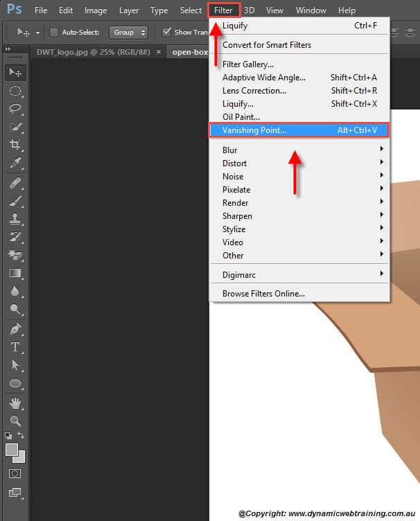Expand the Noise submenu

pyautogui.click(x=299, y=177)
